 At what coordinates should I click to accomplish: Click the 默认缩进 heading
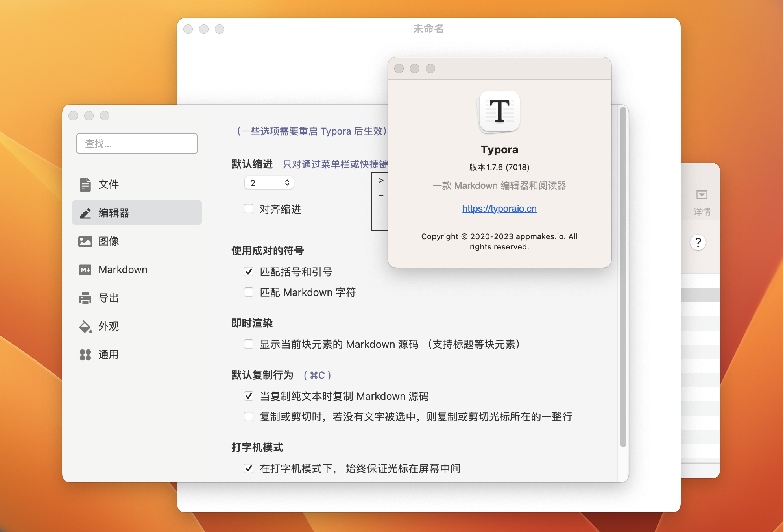tap(252, 164)
